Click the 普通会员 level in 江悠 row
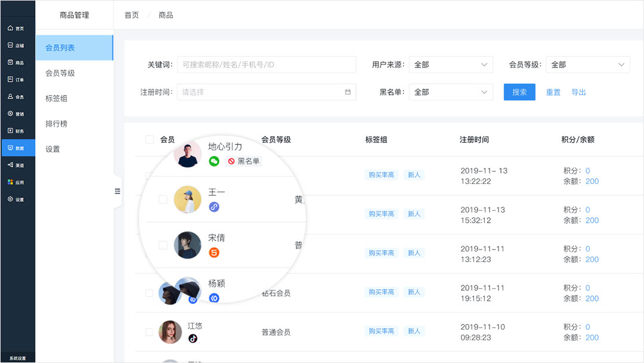644x363 pixels. click(x=276, y=332)
